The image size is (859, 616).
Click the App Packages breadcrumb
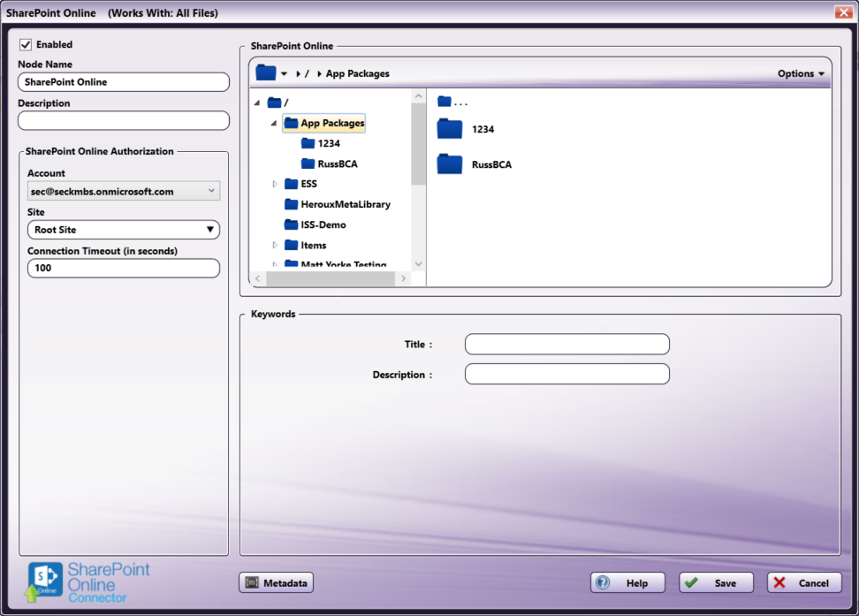click(x=357, y=73)
